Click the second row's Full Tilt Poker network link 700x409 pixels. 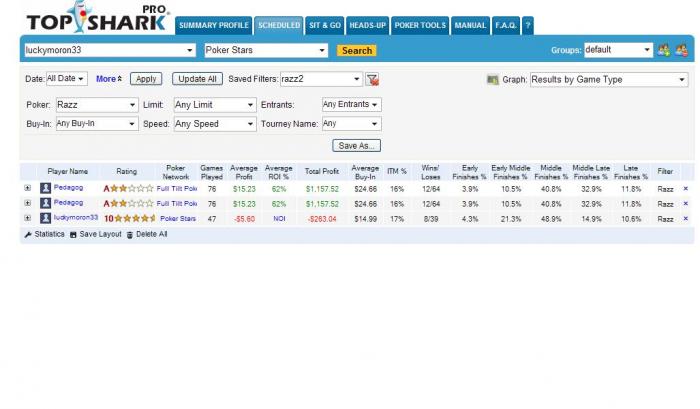click(x=177, y=204)
